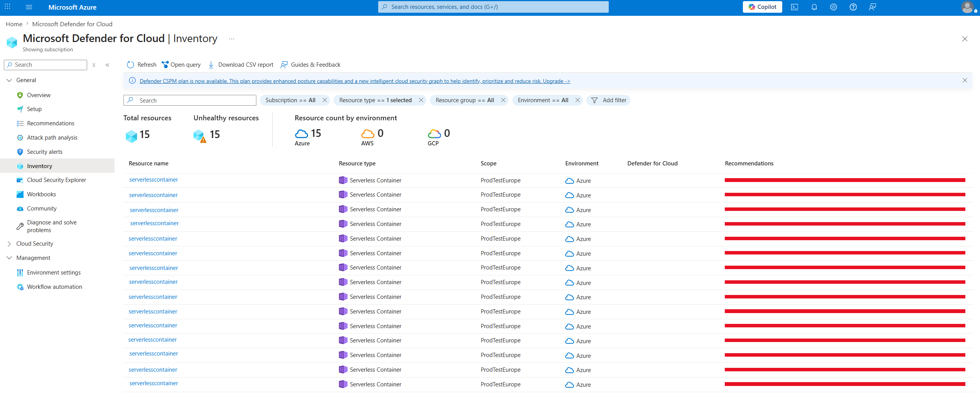Click the Refresh icon in the toolbar
Screen dimensions: 980x401
[130, 65]
